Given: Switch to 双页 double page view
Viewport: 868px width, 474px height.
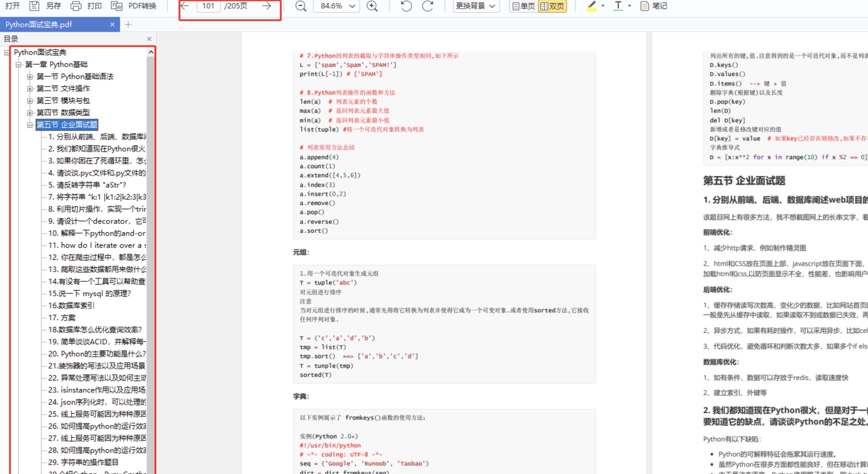Looking at the screenshot, I should tap(552, 6).
